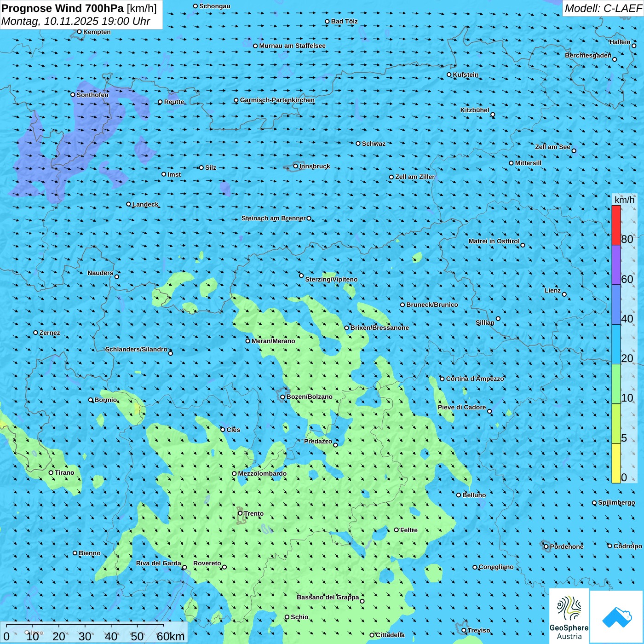Click the Hallein label

[620, 42]
